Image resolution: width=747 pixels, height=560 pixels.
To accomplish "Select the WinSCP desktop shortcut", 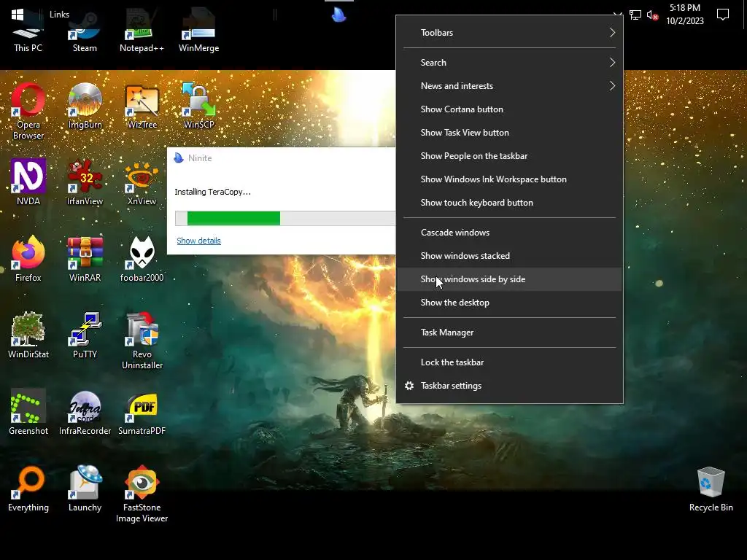I will (x=198, y=106).
